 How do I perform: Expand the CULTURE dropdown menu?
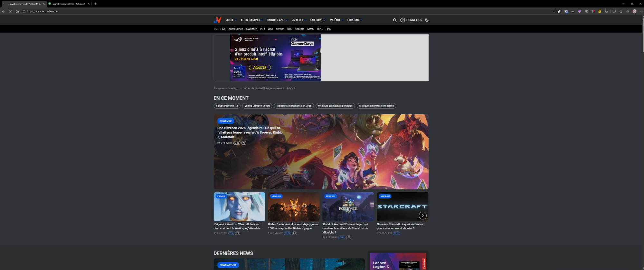(318, 20)
